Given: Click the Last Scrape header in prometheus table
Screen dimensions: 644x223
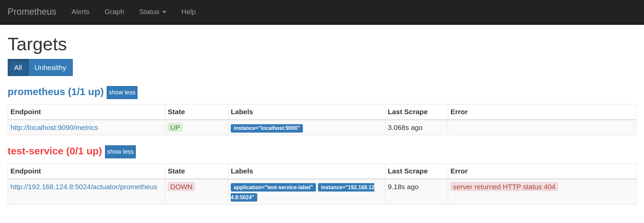Looking at the screenshot, I should (x=408, y=112).
